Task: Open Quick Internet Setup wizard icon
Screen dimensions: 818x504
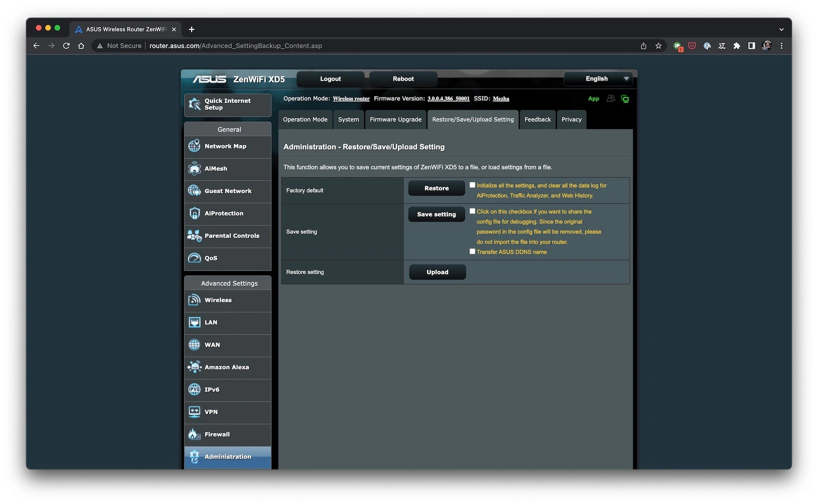Action: 195,104
